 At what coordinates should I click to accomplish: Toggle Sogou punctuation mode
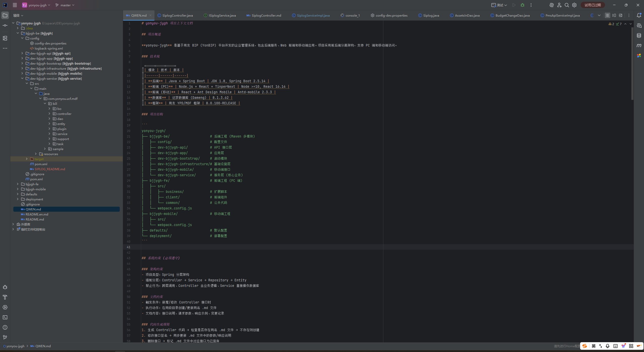pos(601,346)
